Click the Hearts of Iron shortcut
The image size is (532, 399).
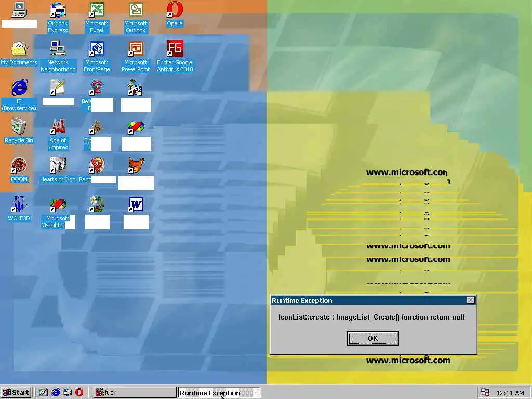coord(58,170)
